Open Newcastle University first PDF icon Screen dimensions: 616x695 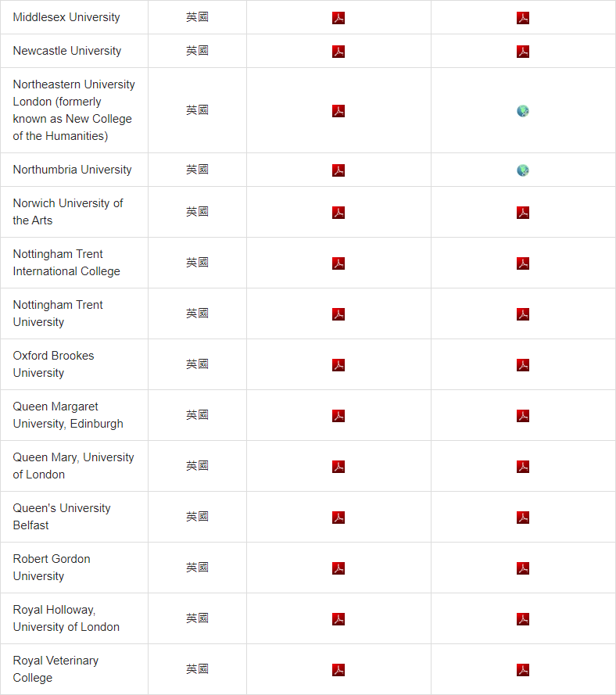(x=338, y=52)
